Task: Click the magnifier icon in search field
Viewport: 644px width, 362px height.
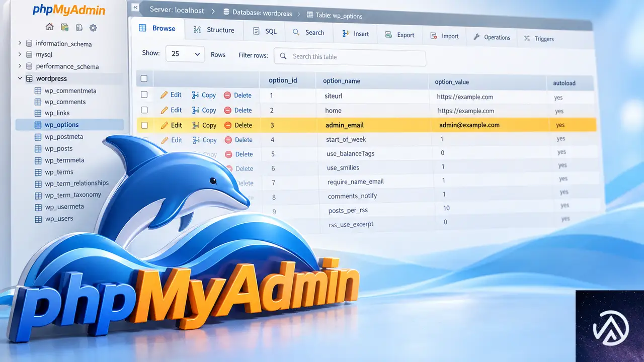Action: pyautogui.click(x=283, y=56)
